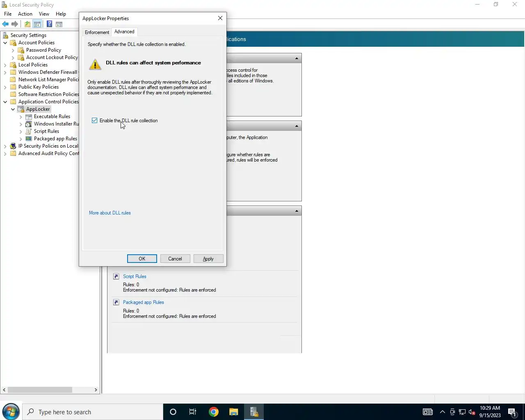Collapse the Application Control Policies node
This screenshot has height=420, width=525.
coord(5,102)
